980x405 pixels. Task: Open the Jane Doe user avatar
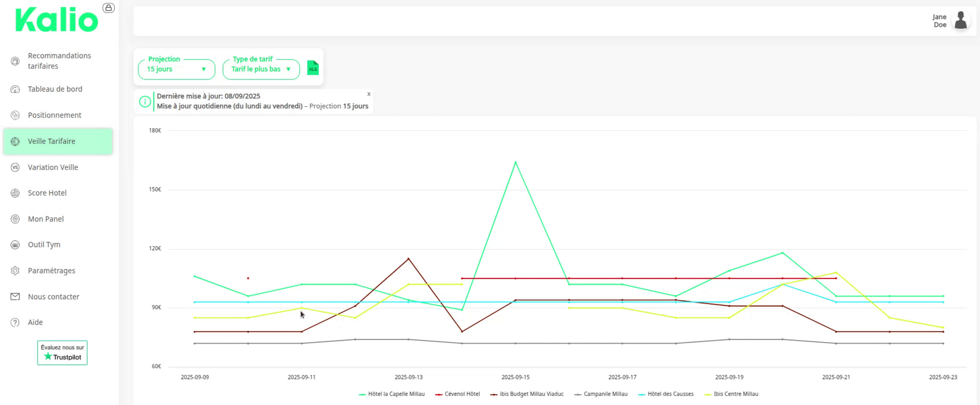coord(961,21)
